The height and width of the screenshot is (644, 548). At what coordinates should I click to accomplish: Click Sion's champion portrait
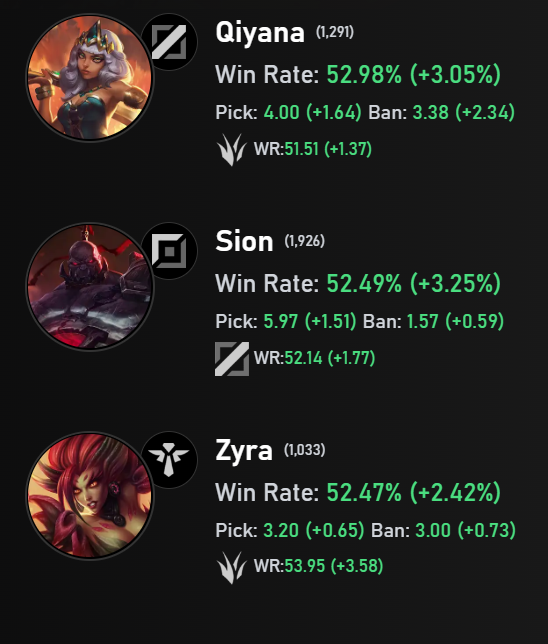tap(90, 287)
